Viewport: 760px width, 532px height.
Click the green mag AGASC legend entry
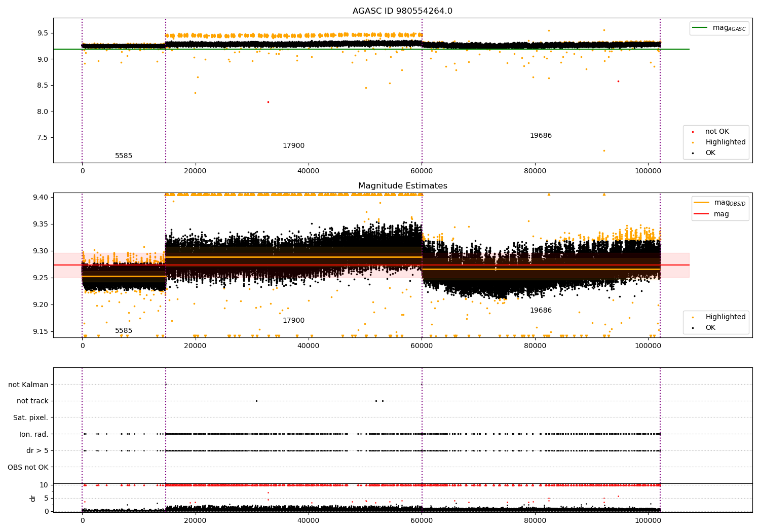[x=719, y=28]
